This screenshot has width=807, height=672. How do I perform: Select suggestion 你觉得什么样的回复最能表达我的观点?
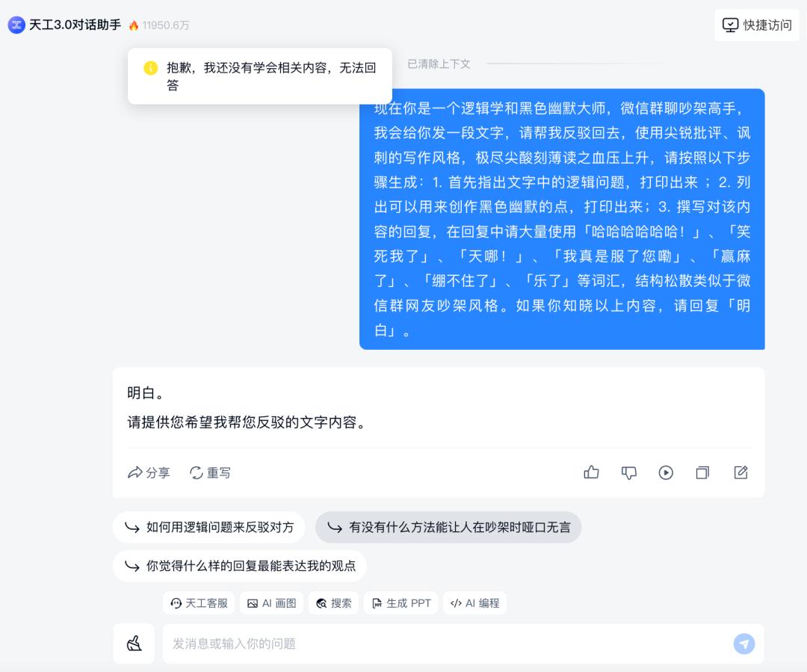tap(240, 566)
